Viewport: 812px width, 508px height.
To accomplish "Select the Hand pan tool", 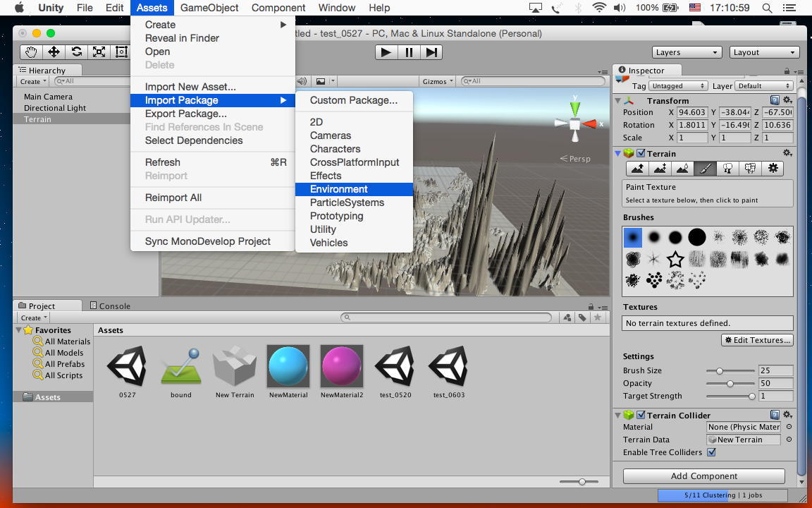I will tap(31, 52).
